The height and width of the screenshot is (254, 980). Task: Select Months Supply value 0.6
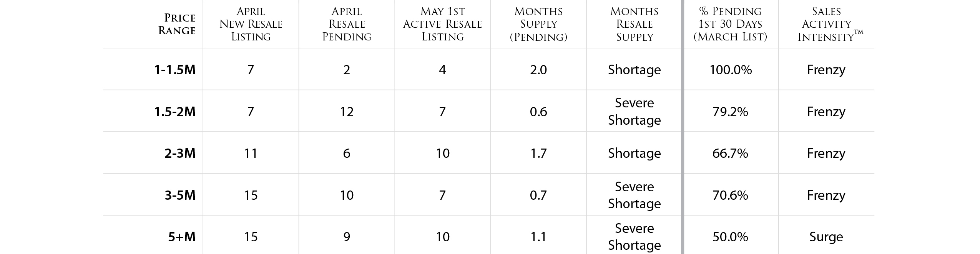[538, 112]
